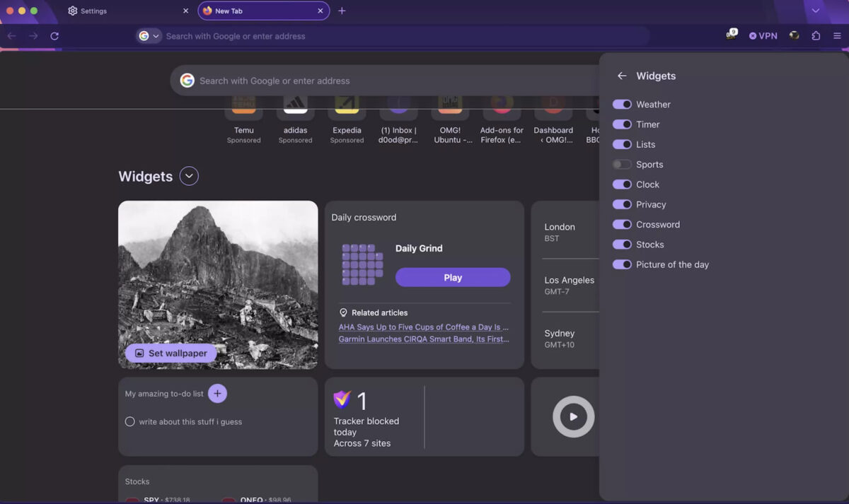The height and width of the screenshot is (504, 849).
Task: Check off 'write about this stuff i guess'
Action: (129, 421)
